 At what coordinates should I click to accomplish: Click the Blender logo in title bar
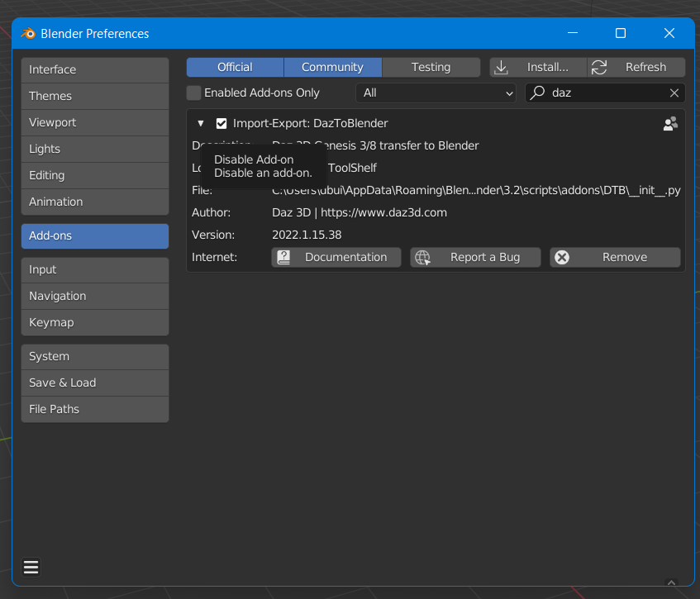click(28, 34)
